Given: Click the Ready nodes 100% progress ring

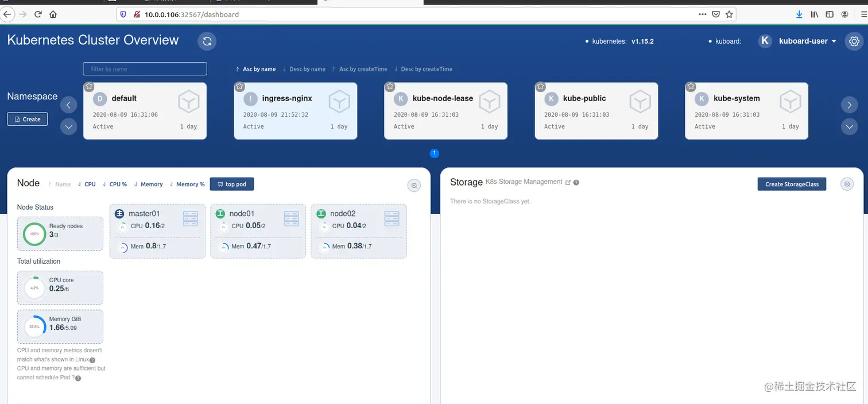Looking at the screenshot, I should click(34, 234).
